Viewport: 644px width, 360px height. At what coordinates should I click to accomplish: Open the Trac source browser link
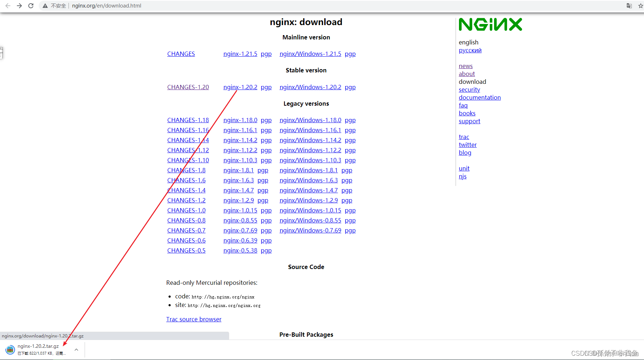pos(194,319)
